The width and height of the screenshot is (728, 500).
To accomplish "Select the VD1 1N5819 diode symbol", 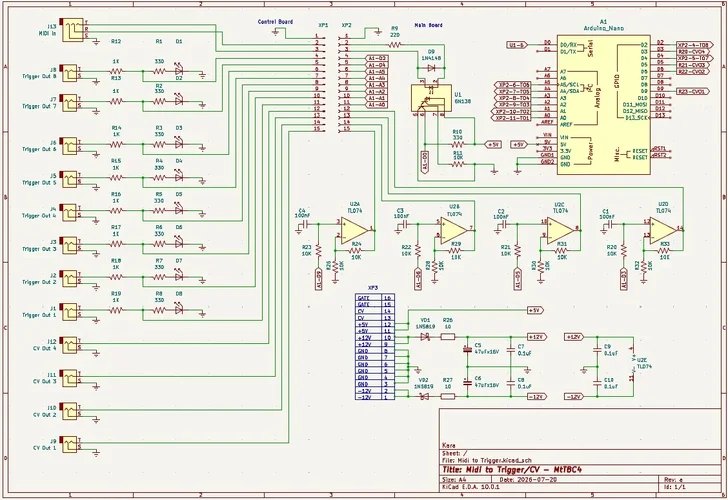I will [x=424, y=337].
